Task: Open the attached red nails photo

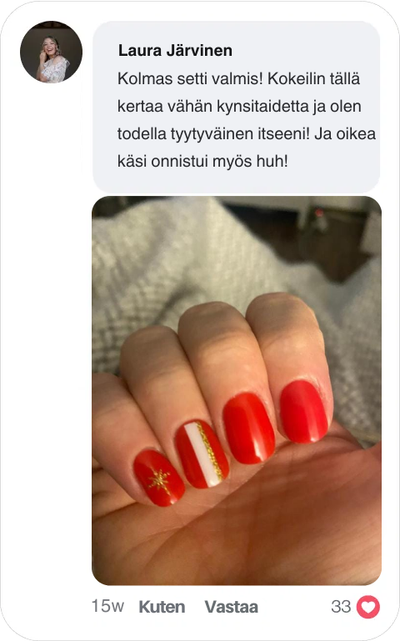Action: click(237, 390)
